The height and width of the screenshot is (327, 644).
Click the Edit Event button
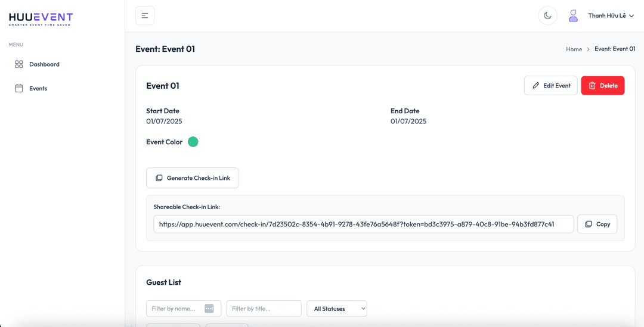coord(550,85)
